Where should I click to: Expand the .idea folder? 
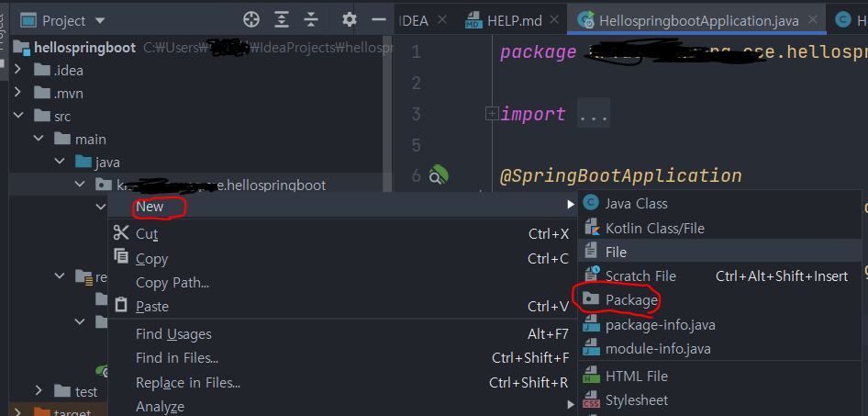coord(17,70)
